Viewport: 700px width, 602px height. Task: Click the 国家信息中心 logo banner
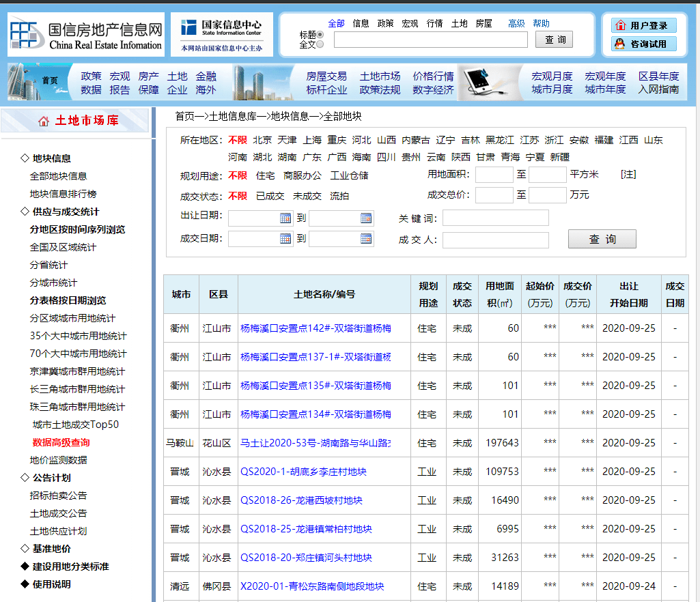click(221, 35)
